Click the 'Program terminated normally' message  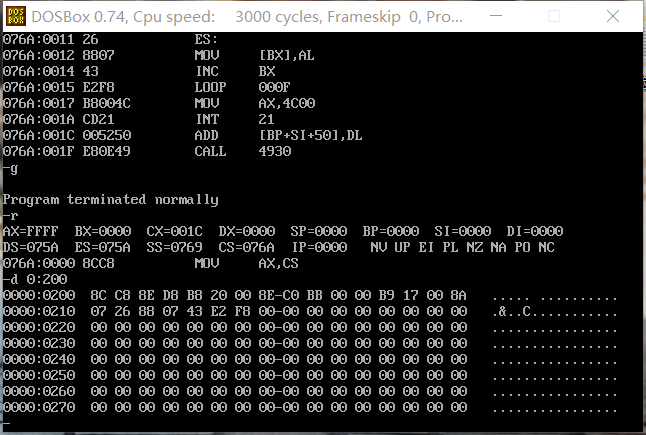(110, 199)
